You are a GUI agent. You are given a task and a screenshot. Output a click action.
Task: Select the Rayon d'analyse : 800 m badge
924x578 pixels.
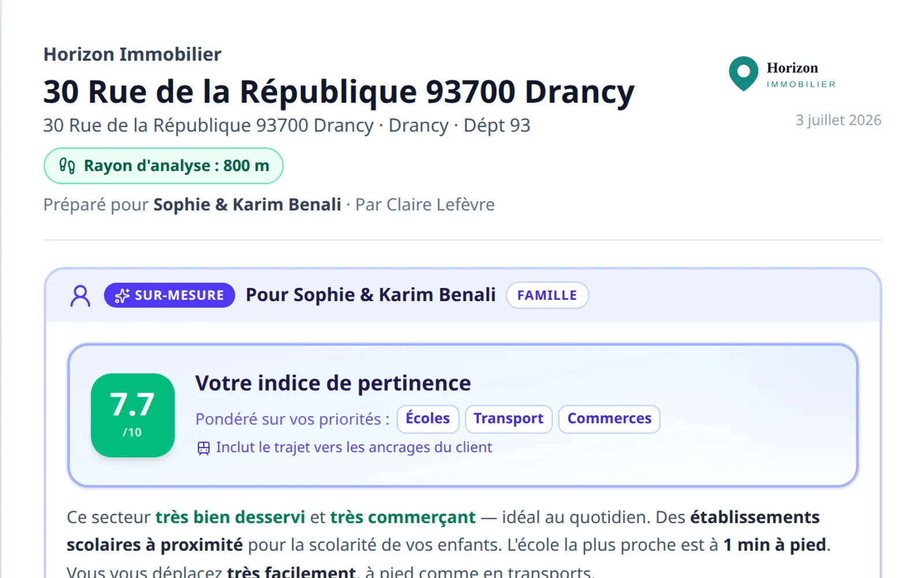[163, 166]
